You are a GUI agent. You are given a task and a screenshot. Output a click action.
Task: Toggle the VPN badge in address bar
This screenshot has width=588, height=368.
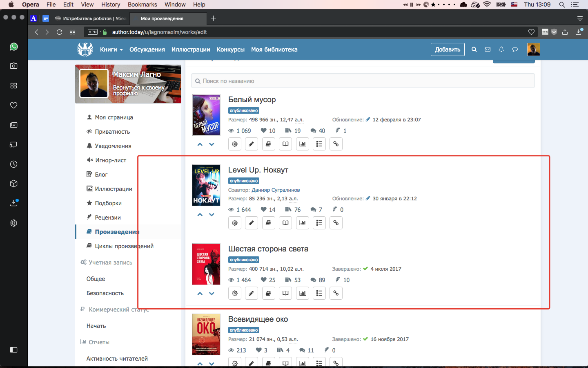(x=93, y=32)
